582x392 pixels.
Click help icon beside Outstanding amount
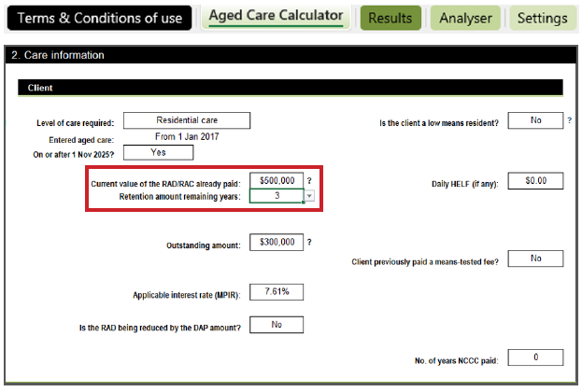point(309,243)
